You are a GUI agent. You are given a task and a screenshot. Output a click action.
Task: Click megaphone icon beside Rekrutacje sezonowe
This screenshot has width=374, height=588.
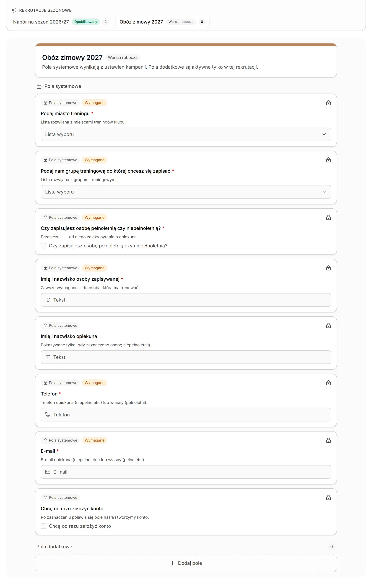point(14,10)
